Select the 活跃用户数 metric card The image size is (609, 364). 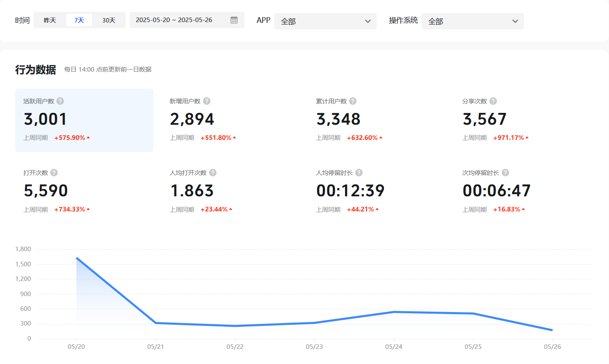84,120
